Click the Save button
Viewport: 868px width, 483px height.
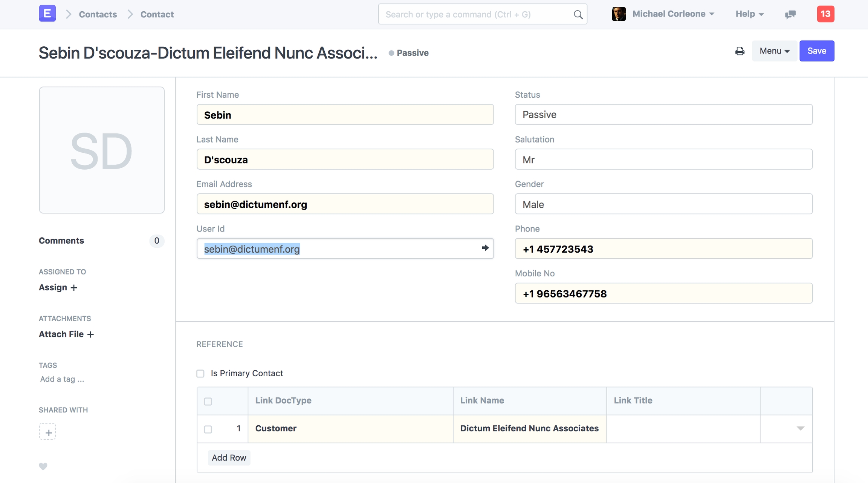816,51
